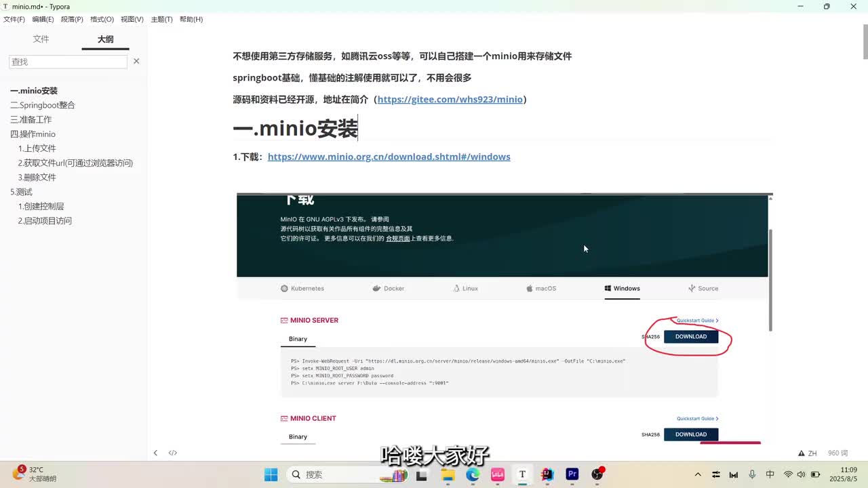The image size is (868, 488).
Task: Open the 视图(V) menu
Action: tap(132, 19)
